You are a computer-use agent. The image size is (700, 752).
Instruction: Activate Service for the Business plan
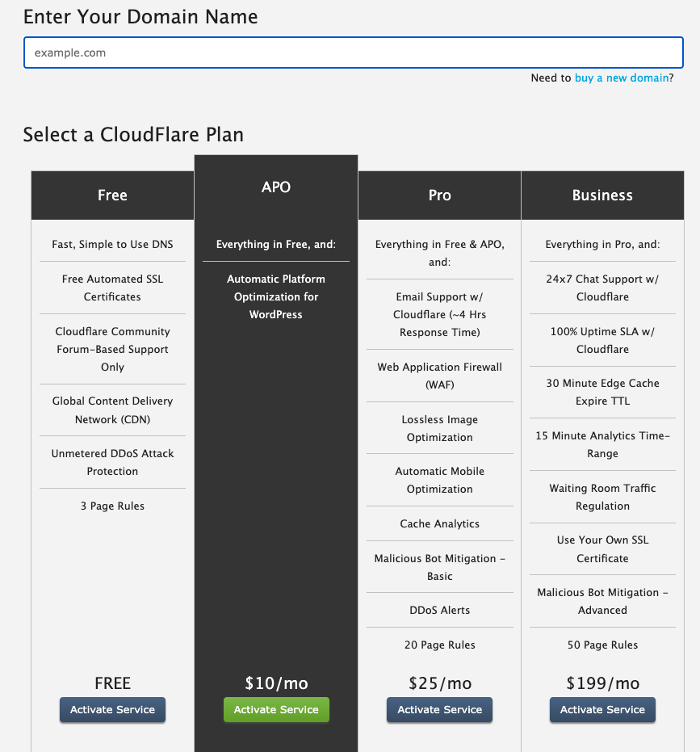pyautogui.click(x=602, y=709)
